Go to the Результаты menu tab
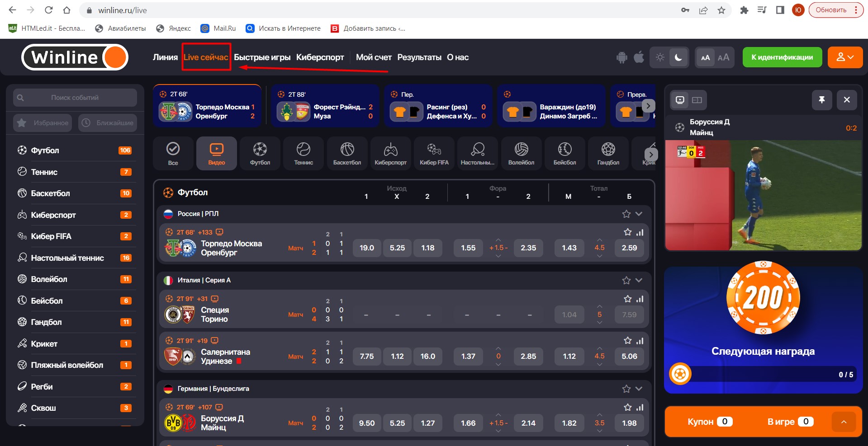868x446 pixels. click(419, 57)
